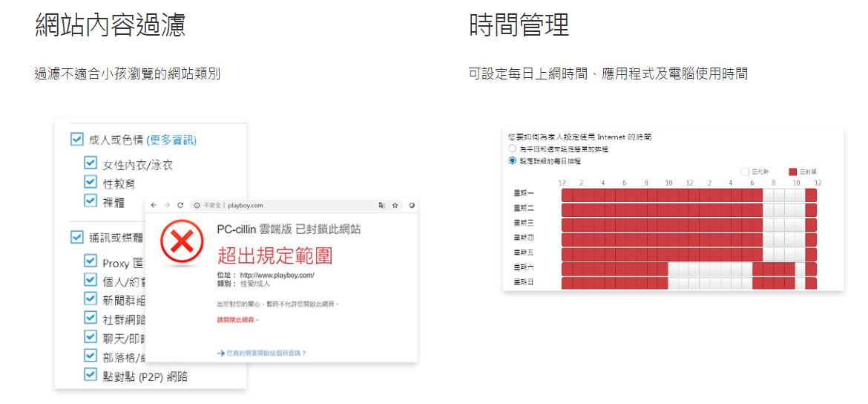This screenshot has height=404, width=868.
Task: Click the PC-cillin 雲端版 已封鎖此網站 text
Action: [x=289, y=229]
